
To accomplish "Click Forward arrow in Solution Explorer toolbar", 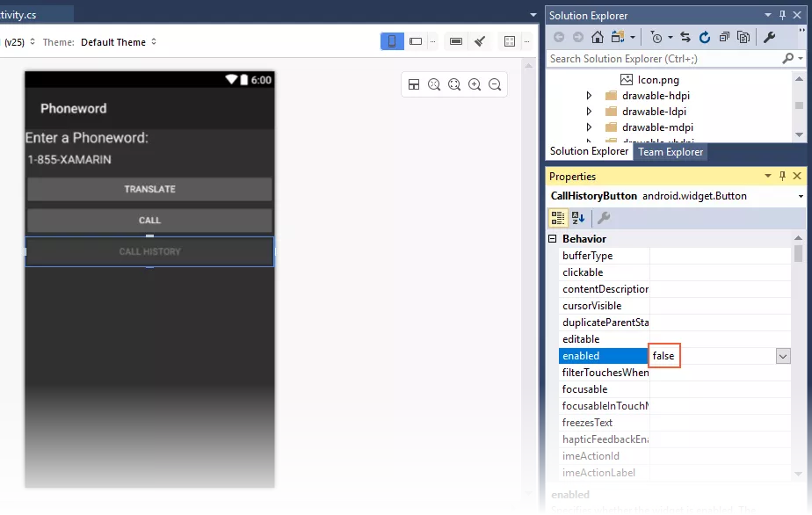I will [578, 37].
